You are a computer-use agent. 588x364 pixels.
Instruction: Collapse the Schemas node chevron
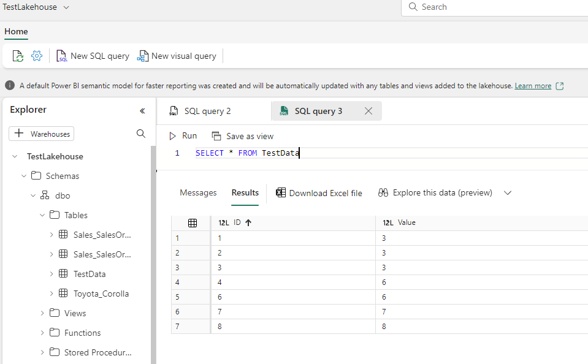pyautogui.click(x=24, y=176)
